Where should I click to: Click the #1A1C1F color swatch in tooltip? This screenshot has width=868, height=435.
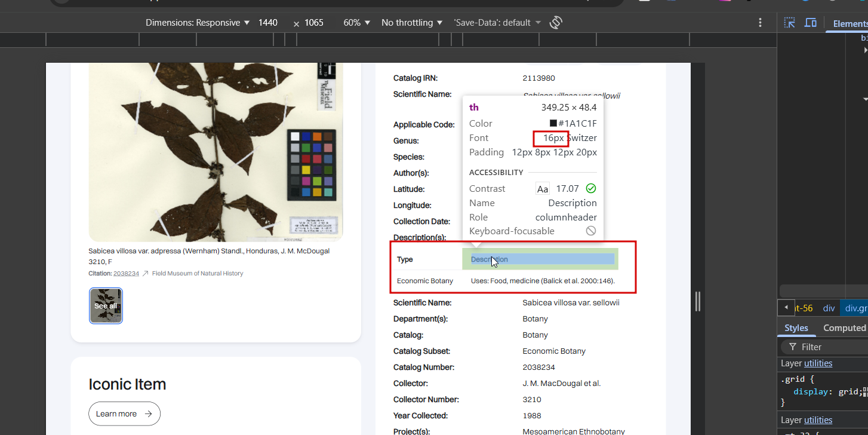pos(553,124)
